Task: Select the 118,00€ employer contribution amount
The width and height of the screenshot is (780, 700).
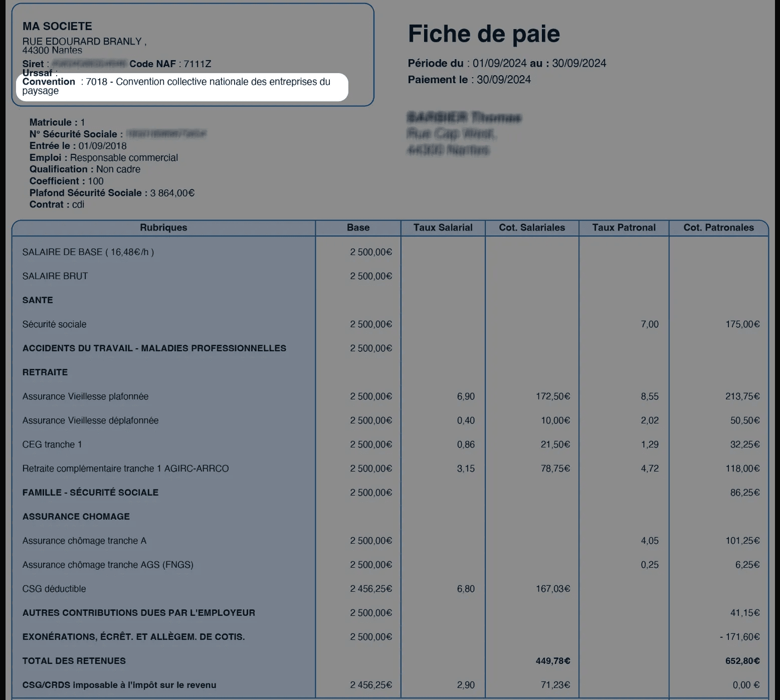Action: tap(742, 469)
